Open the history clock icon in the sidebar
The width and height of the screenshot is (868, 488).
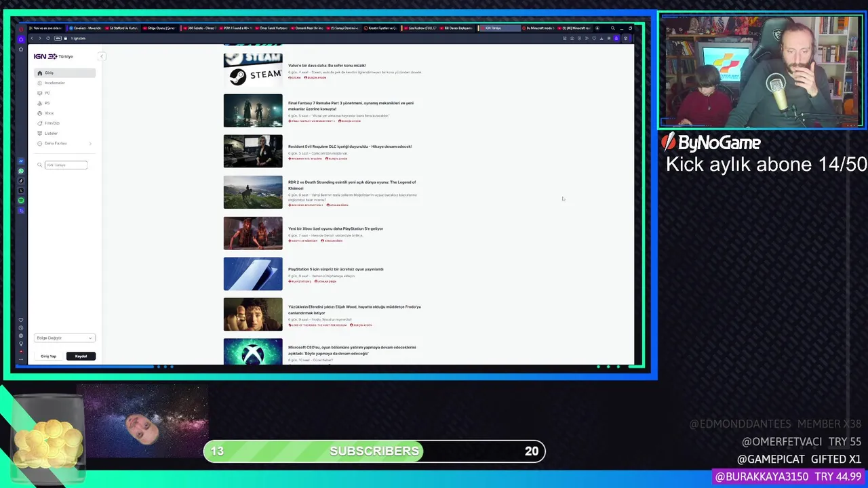[x=21, y=328]
